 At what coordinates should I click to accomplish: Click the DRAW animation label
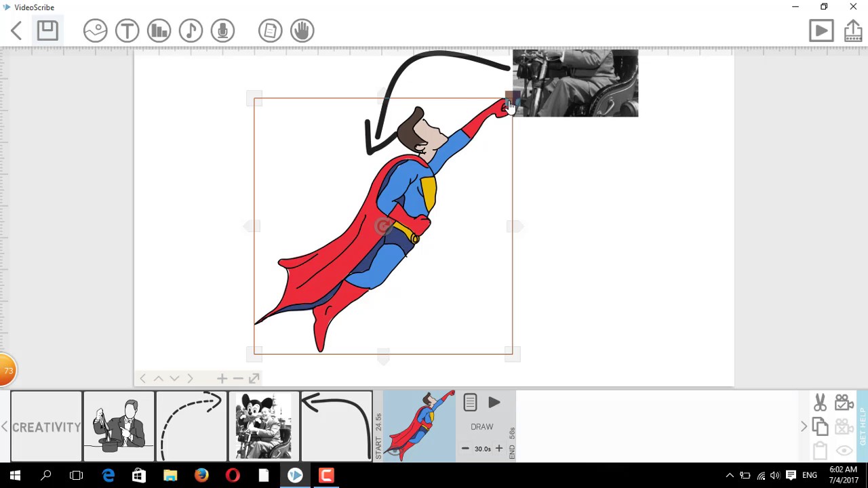482,427
